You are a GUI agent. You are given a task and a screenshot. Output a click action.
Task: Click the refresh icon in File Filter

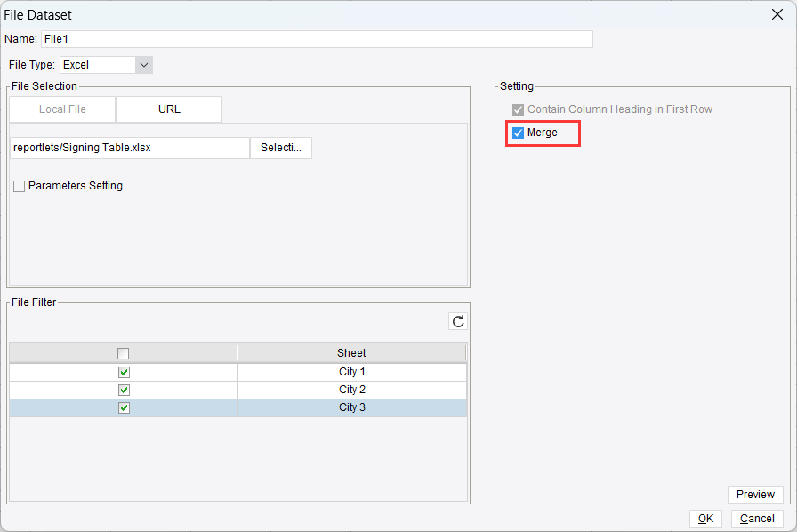tap(458, 321)
